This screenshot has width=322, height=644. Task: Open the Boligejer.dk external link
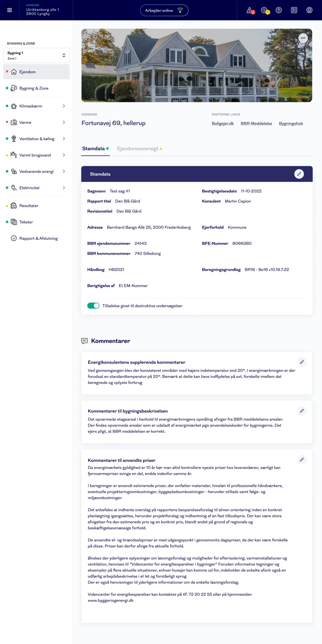223,124
